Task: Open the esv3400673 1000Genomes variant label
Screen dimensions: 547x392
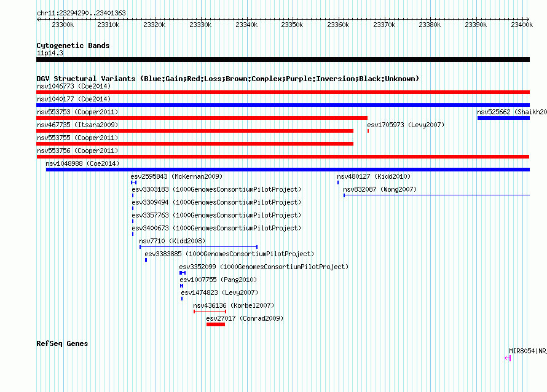Action: tap(216, 228)
